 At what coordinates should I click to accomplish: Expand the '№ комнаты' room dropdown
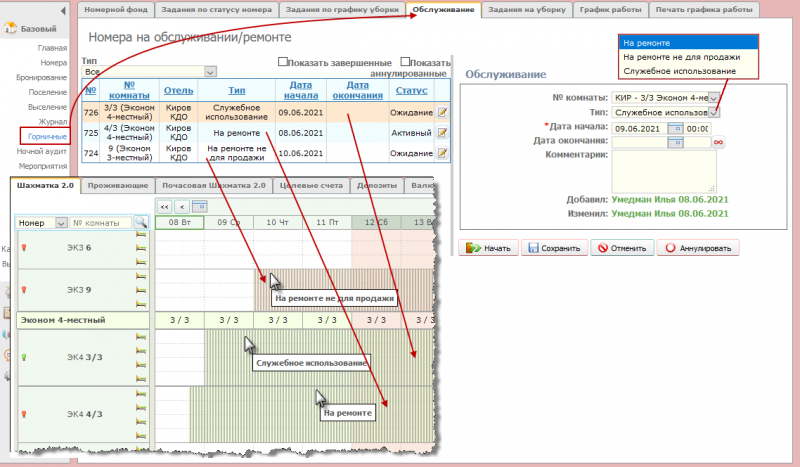click(713, 98)
